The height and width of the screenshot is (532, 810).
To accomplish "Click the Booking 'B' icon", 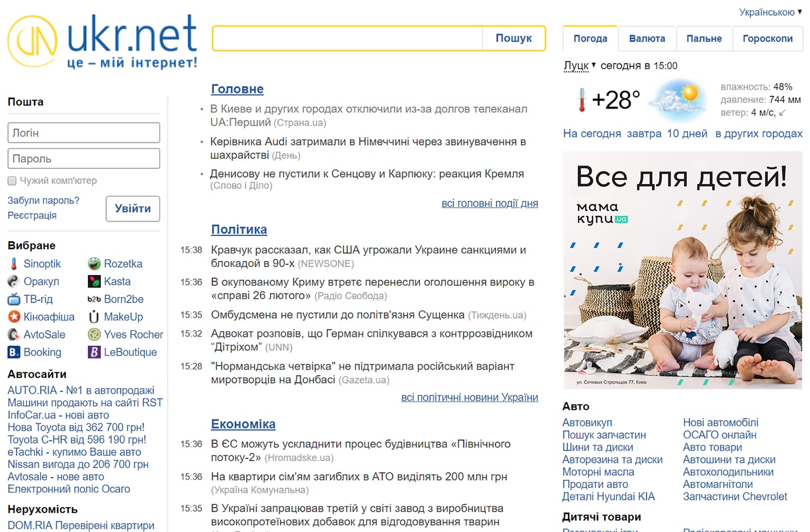I will 14,352.
